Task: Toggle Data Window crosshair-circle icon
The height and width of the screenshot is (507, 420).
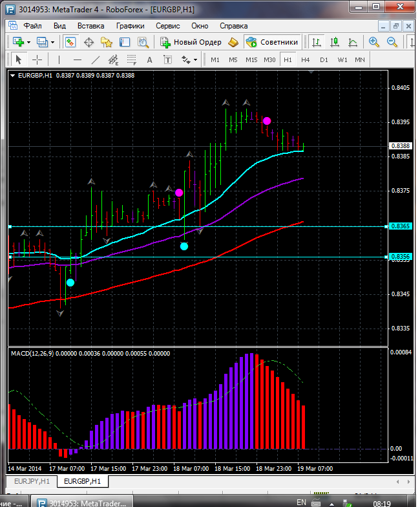Action: click(89, 42)
